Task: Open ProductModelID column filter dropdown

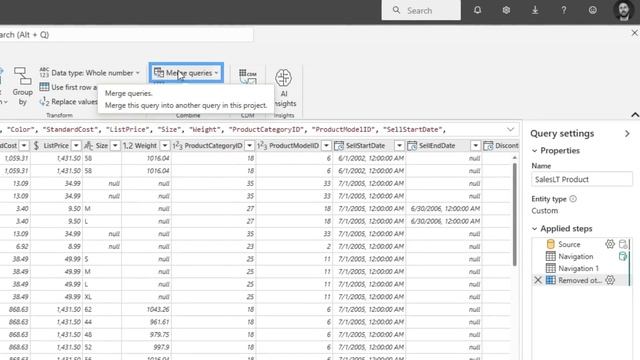Action: pos(326,145)
